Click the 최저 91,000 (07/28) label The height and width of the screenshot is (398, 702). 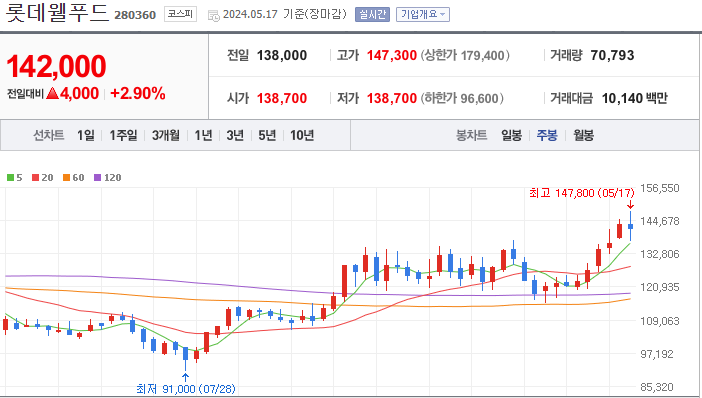pyautogui.click(x=186, y=389)
